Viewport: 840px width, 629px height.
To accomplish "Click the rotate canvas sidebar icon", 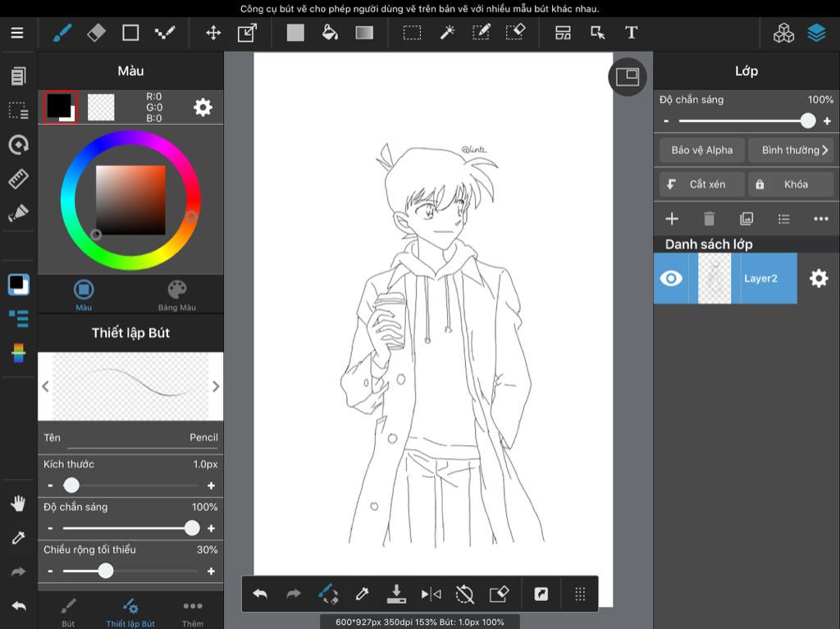I will click(x=18, y=144).
